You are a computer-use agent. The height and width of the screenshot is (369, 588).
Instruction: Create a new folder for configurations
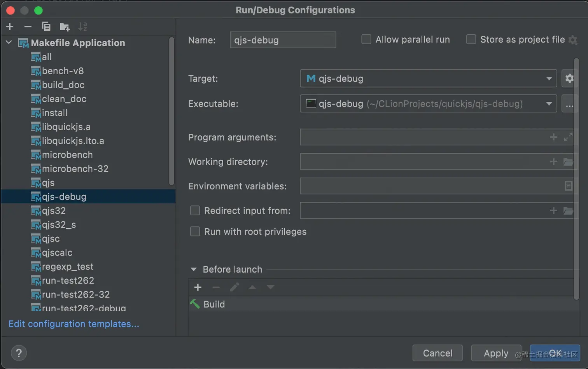pyautogui.click(x=65, y=26)
